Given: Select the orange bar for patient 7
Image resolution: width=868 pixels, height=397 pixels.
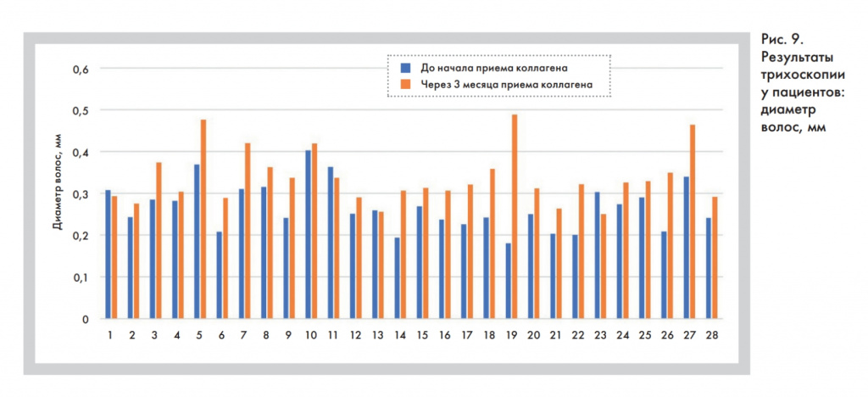Looking at the screenshot, I should [248, 231].
